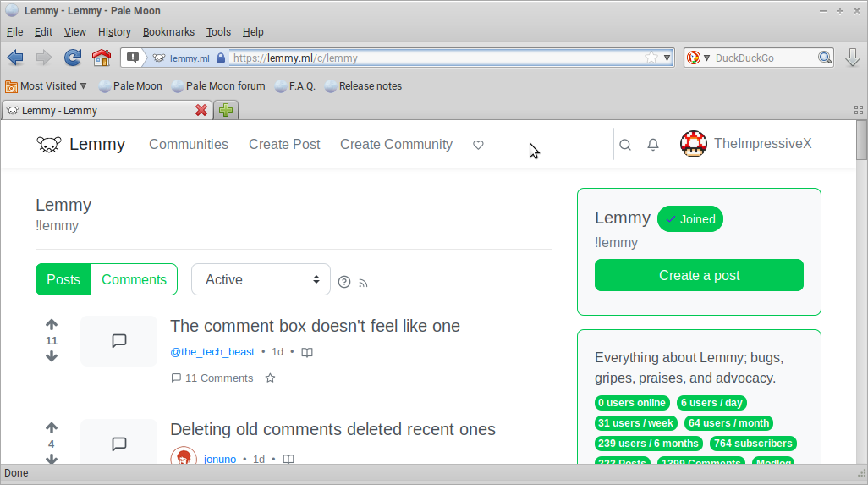Click the heart donate icon

point(478,145)
